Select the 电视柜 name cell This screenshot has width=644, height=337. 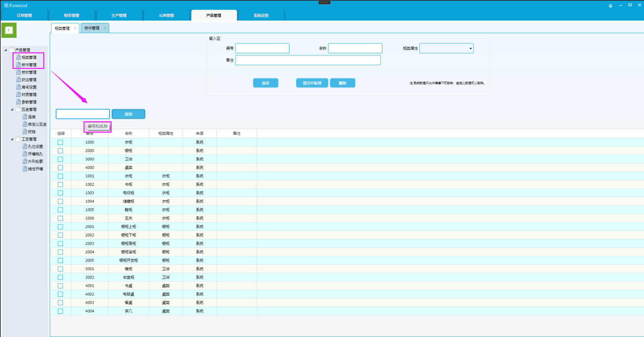point(128,193)
